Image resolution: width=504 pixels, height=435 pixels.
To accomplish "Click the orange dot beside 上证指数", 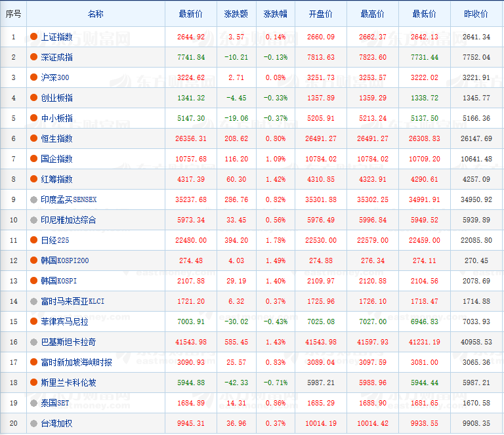I will tap(33, 37).
